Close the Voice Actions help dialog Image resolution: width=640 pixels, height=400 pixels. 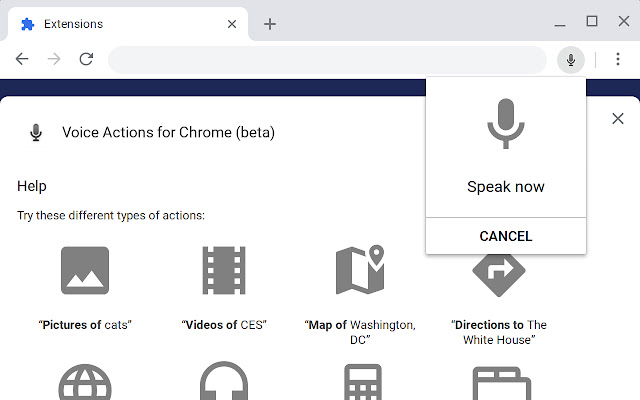[618, 119]
